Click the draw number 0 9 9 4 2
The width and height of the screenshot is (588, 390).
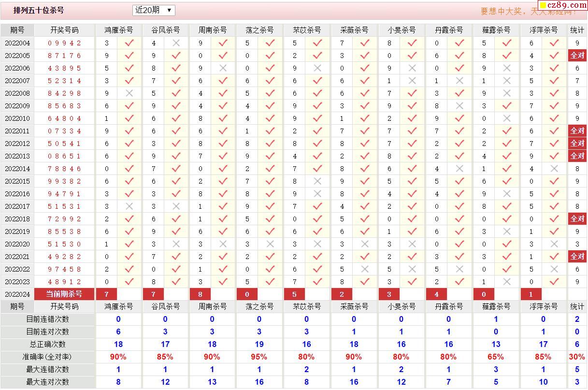pos(65,43)
